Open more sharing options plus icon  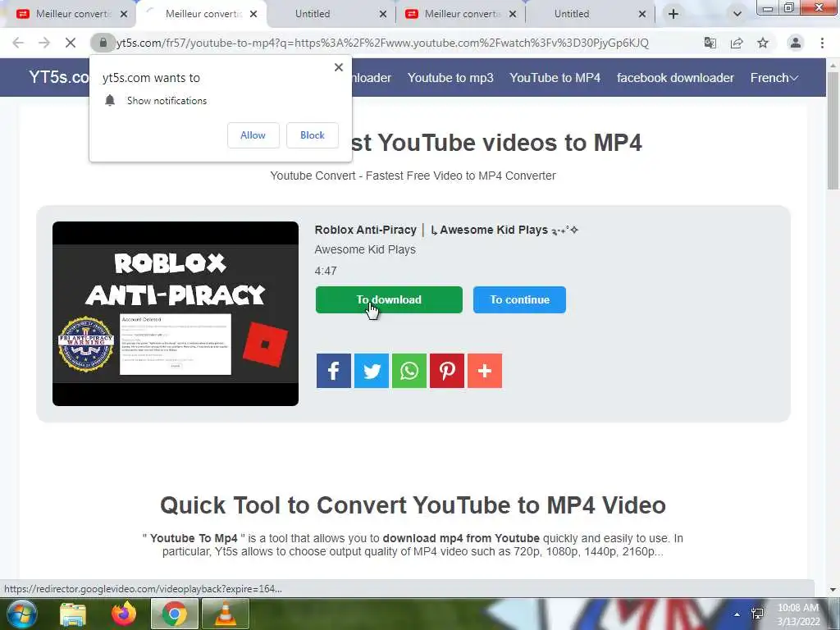485,371
